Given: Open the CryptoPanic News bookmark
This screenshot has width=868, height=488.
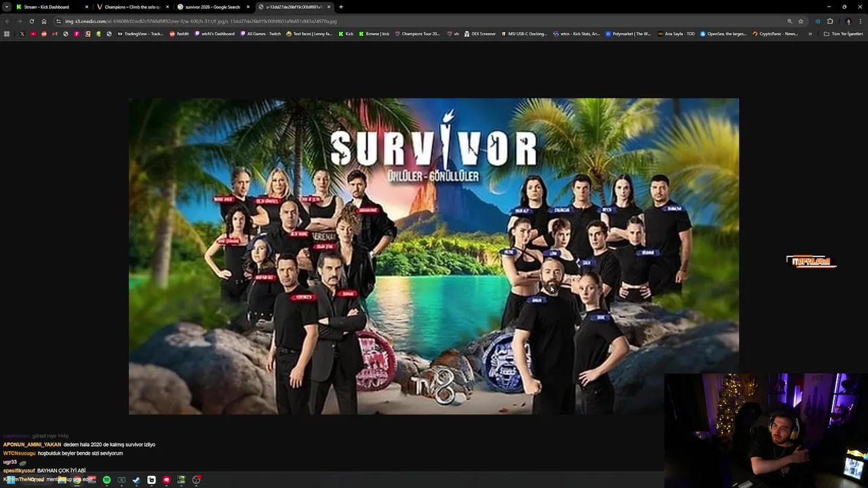Looking at the screenshot, I should [x=775, y=34].
